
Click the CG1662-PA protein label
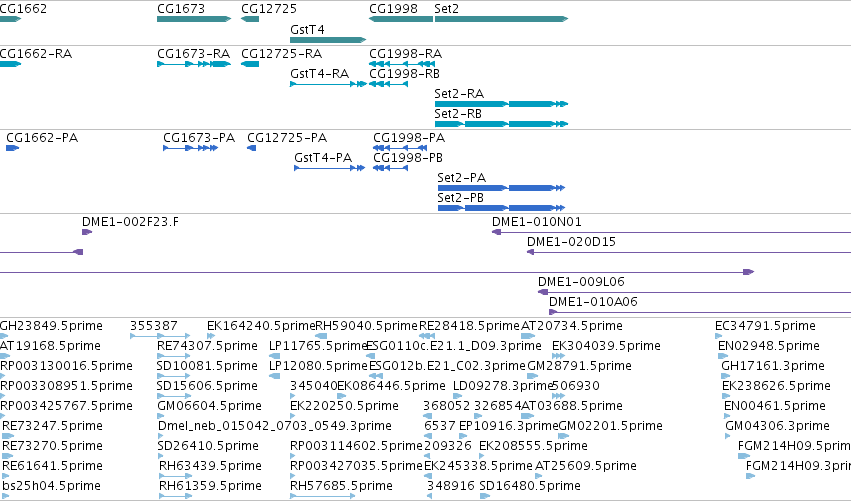click(42, 138)
